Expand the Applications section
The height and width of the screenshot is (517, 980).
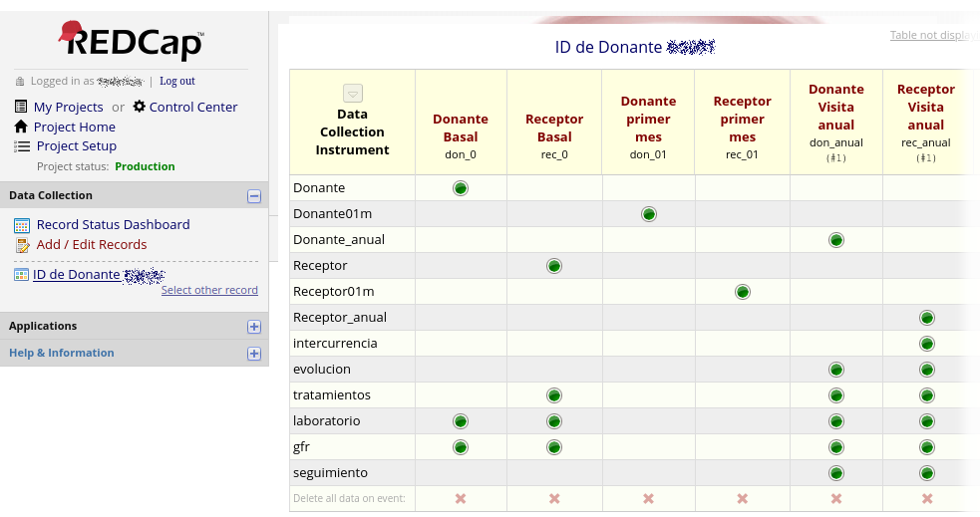254,327
